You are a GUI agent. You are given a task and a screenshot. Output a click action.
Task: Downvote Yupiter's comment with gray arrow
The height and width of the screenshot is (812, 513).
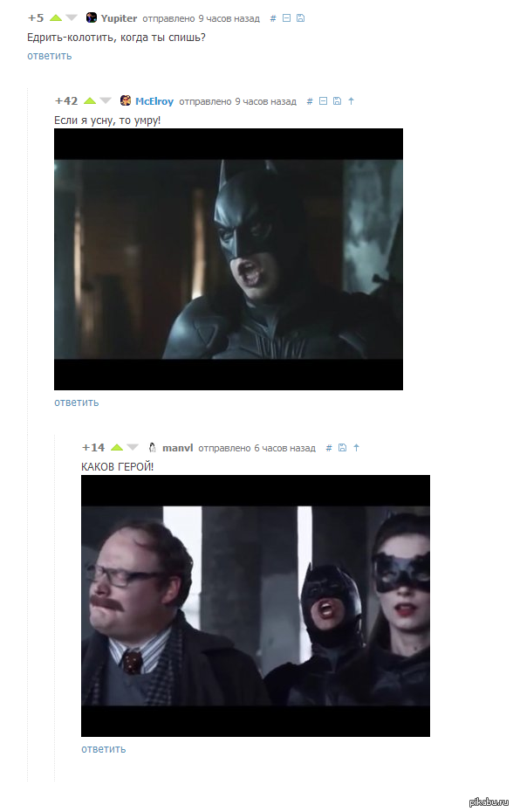pyautogui.click(x=72, y=18)
